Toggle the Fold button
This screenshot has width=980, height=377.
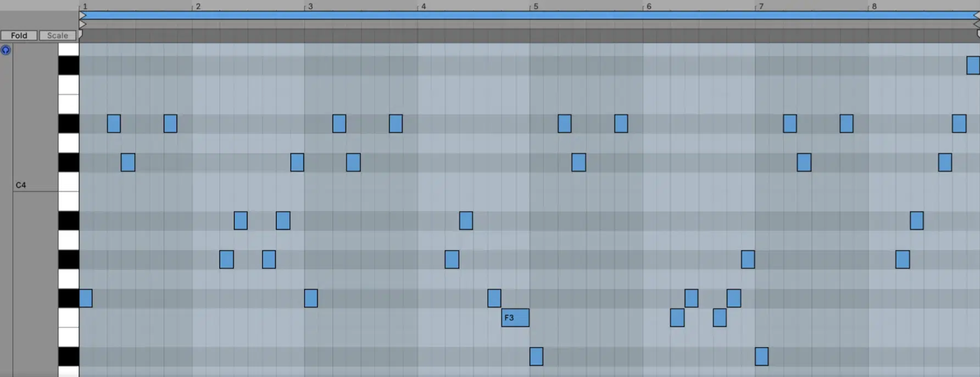19,36
